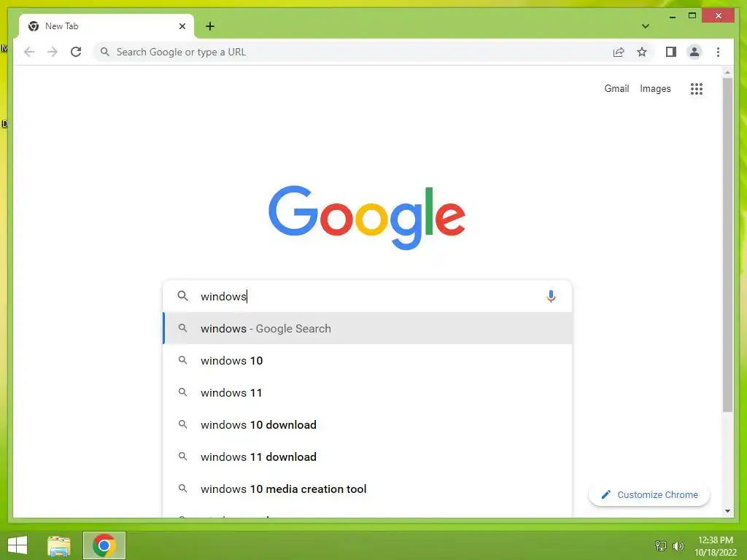Open Chrome's three-dot menu
Viewport: 747px width, 560px height.
(x=718, y=52)
